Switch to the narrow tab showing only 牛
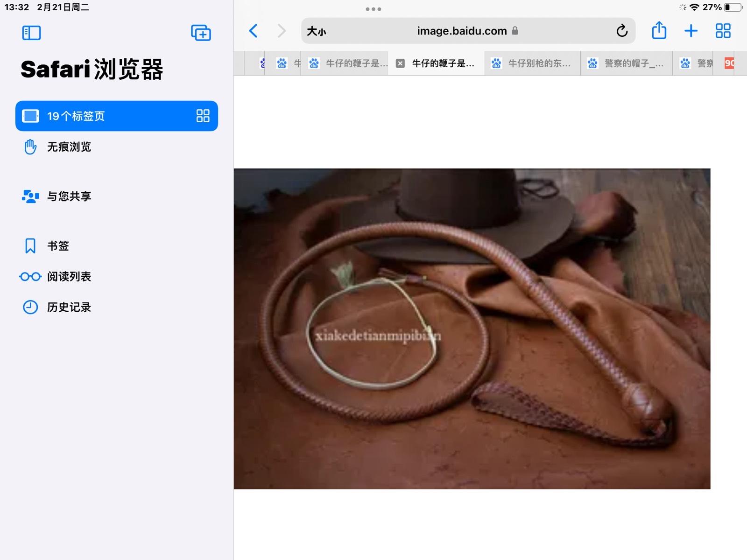Screen dimensions: 747x560 click(283, 63)
